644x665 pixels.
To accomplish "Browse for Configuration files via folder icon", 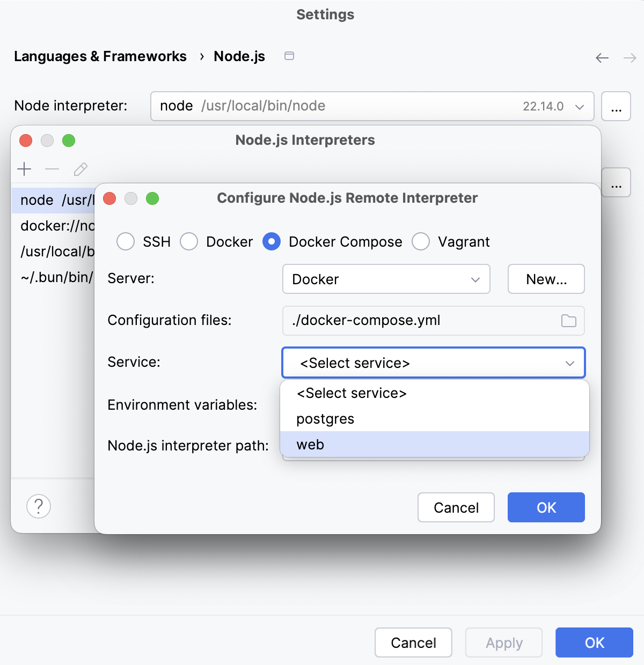I will (x=569, y=321).
